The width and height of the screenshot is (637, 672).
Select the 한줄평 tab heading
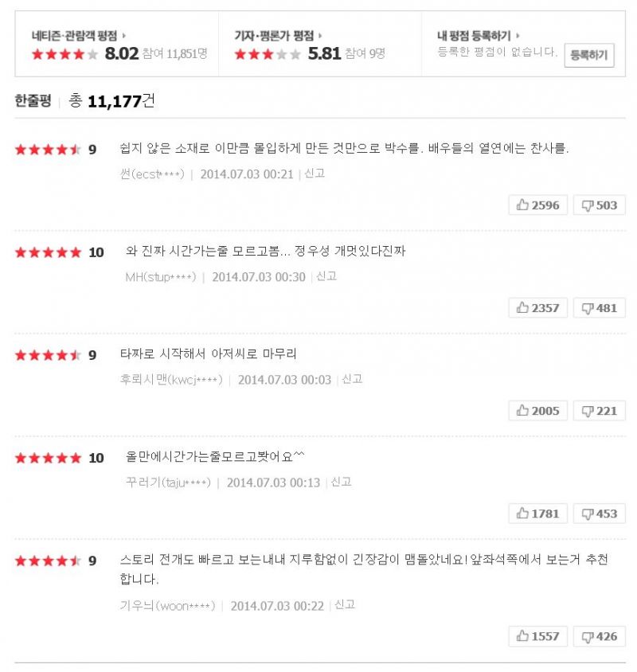pyautogui.click(x=33, y=100)
